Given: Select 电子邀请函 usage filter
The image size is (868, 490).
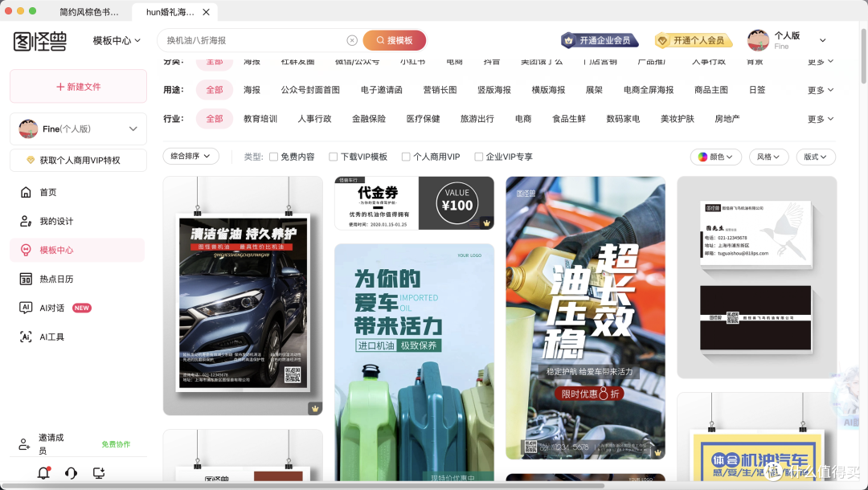Looking at the screenshot, I should tap(382, 90).
